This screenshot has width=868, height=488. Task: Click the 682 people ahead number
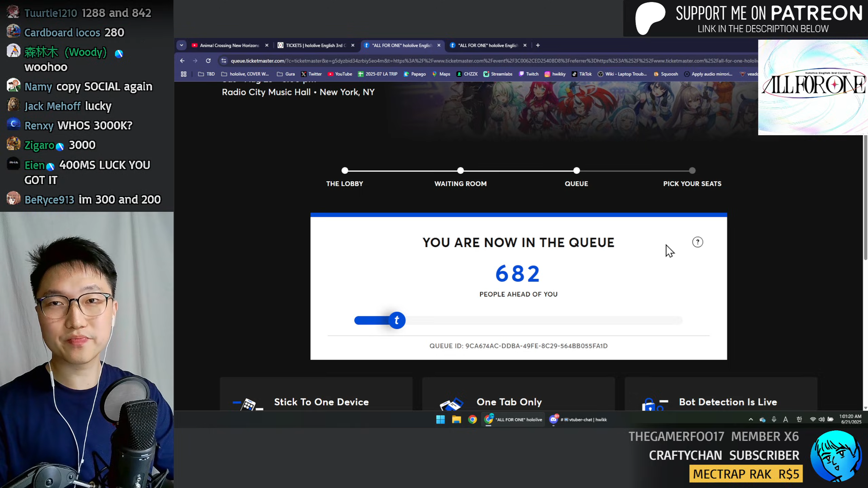pos(517,273)
